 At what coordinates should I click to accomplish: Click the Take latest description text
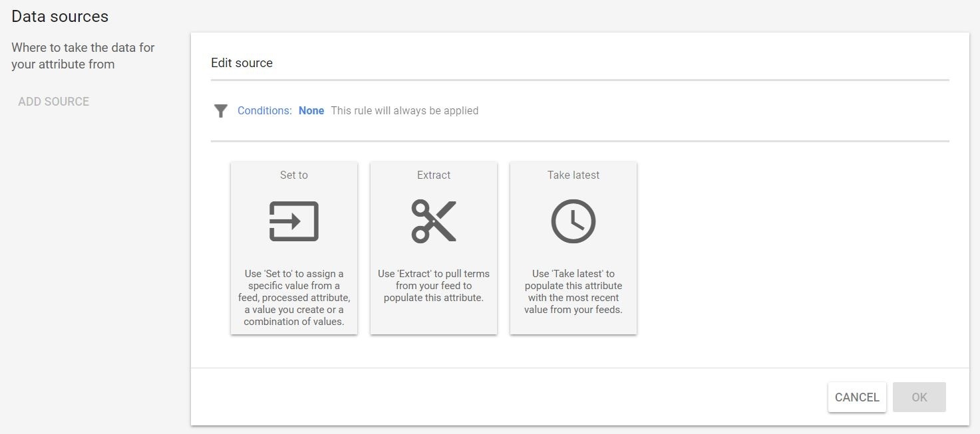click(x=573, y=292)
